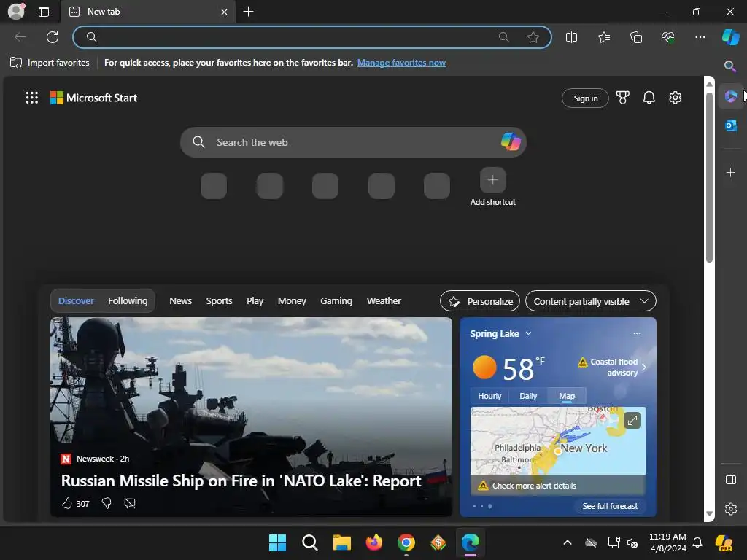Open the News feed tab
747x560 pixels.
coord(181,301)
